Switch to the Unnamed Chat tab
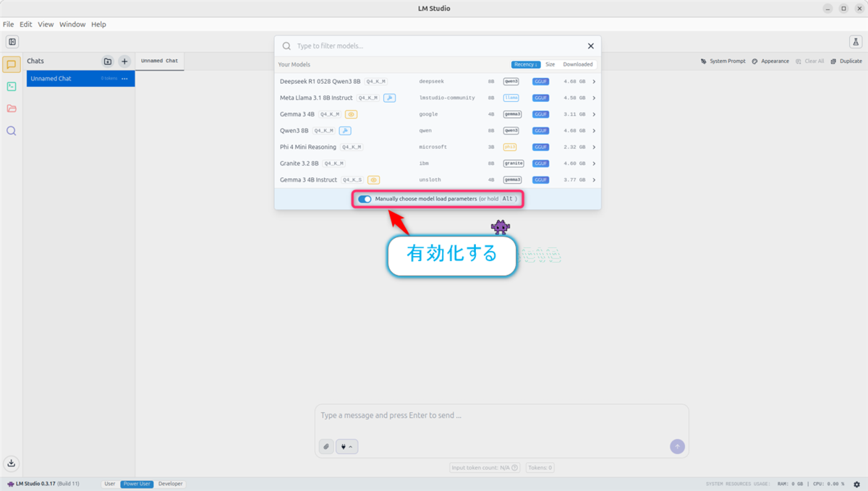This screenshot has height=491, width=868. [160, 61]
